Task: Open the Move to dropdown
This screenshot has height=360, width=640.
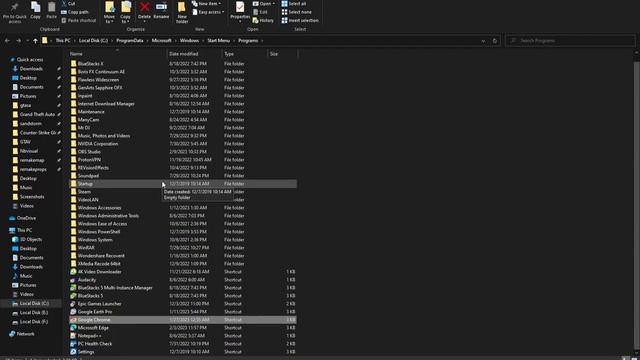Action: pyautogui.click(x=109, y=12)
